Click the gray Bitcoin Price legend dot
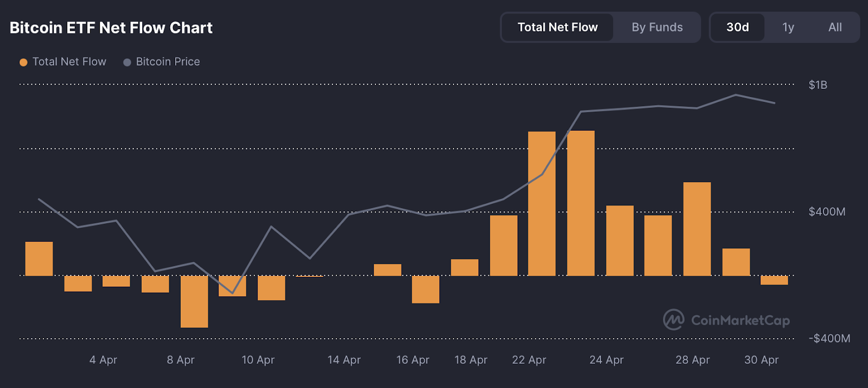 coord(127,62)
